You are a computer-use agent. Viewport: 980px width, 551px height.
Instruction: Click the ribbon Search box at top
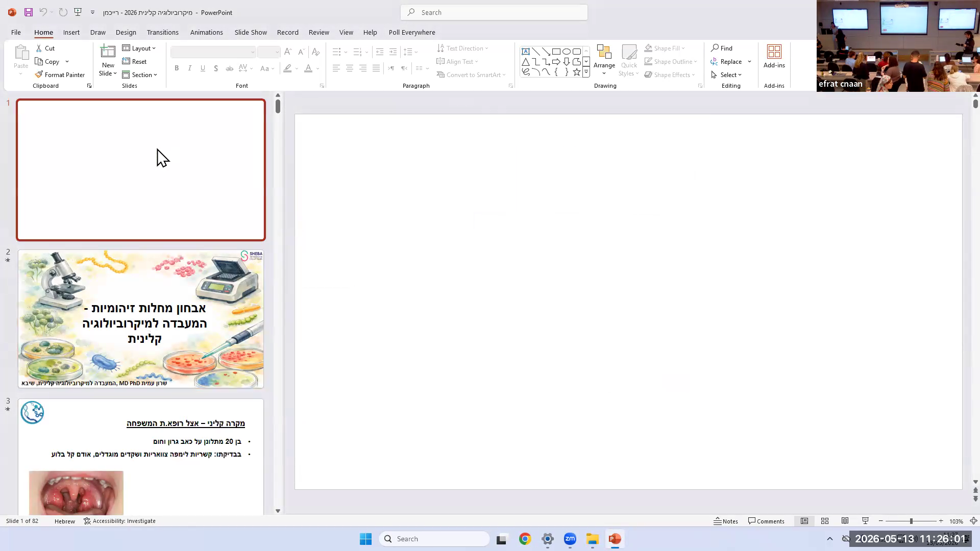click(494, 12)
